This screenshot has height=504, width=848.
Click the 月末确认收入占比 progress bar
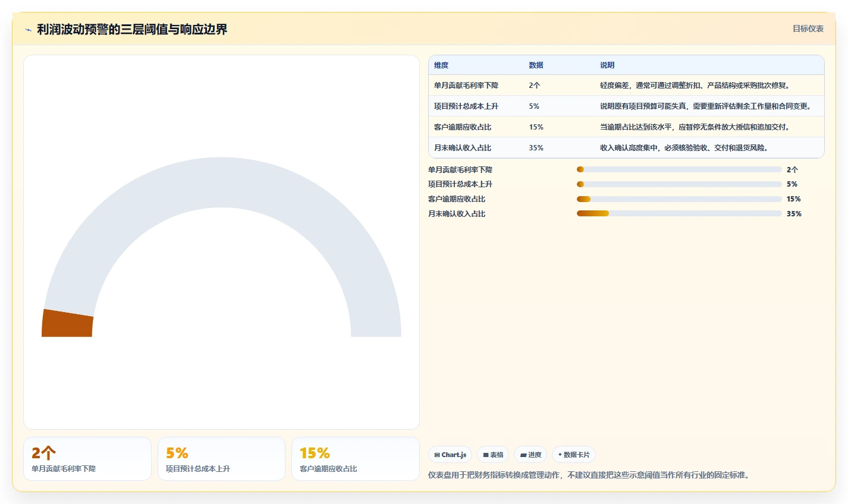[679, 213]
